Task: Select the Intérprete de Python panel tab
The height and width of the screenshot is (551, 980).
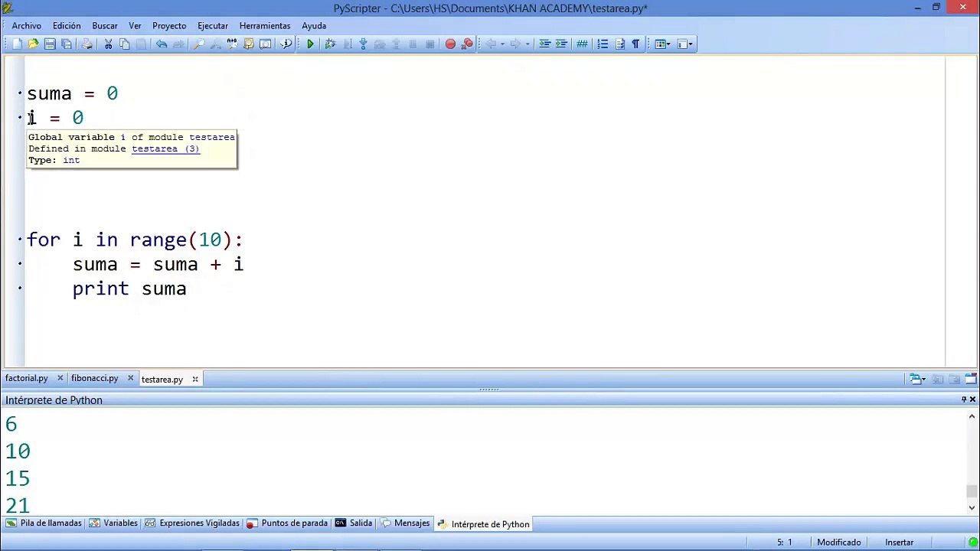Action: click(483, 524)
